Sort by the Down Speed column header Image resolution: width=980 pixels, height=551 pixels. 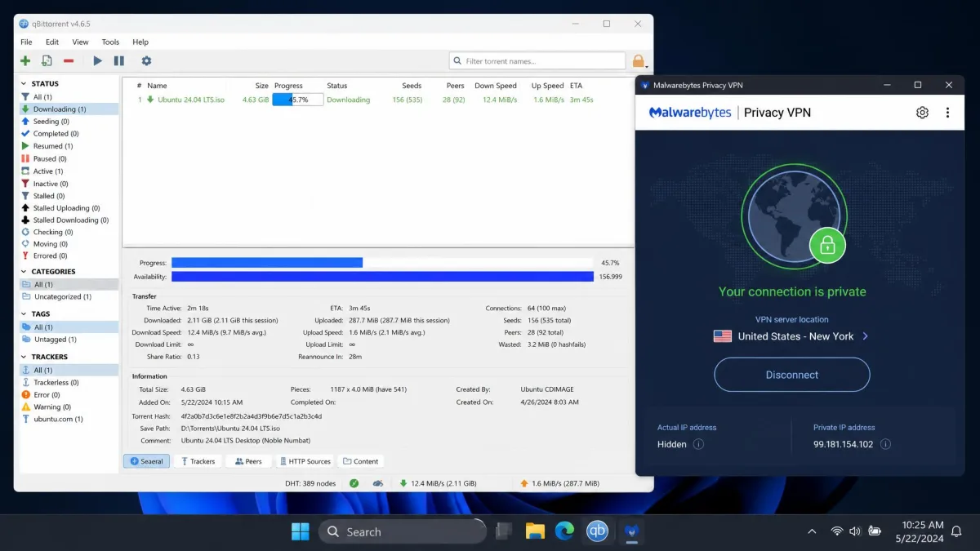(x=496, y=86)
